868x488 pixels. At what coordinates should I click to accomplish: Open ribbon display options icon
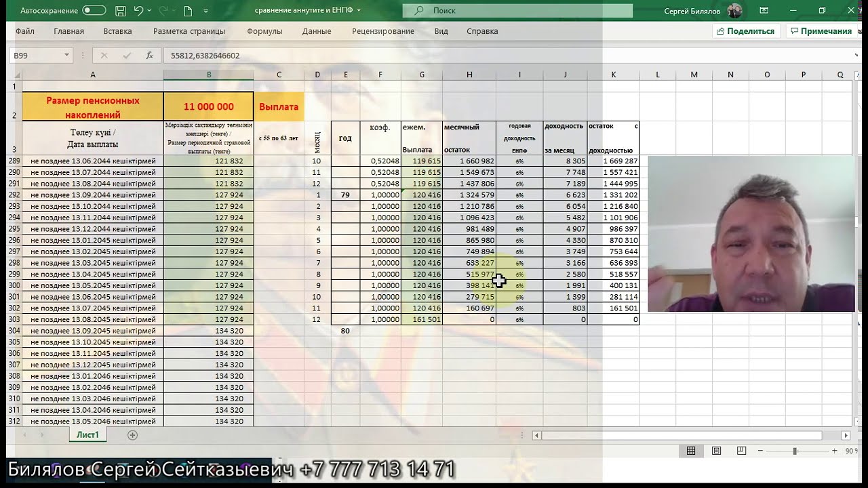[764, 11]
